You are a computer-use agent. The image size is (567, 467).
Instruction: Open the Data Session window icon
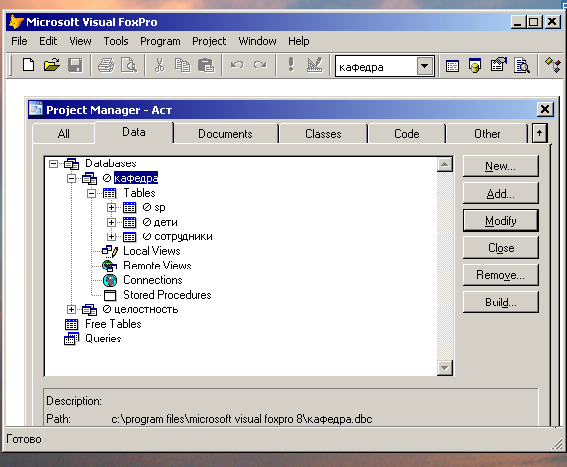[475, 65]
